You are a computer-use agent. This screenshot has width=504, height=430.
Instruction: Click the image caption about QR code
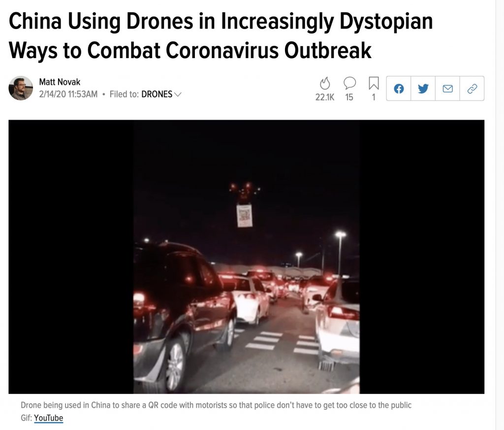[x=216, y=405]
